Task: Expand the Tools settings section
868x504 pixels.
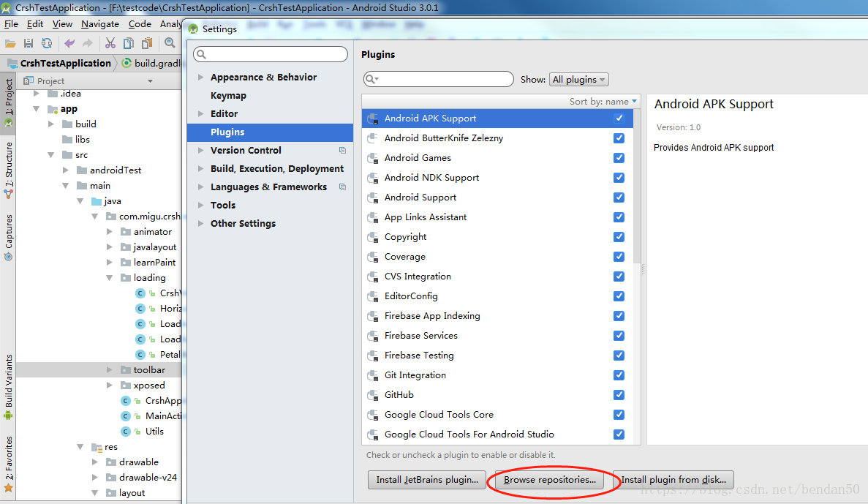Action: pos(200,205)
